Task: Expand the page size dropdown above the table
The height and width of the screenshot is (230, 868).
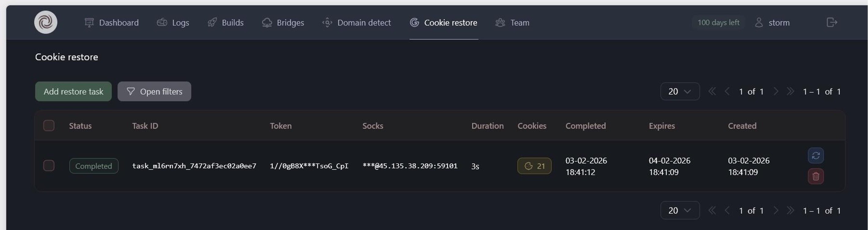Action: click(x=680, y=92)
